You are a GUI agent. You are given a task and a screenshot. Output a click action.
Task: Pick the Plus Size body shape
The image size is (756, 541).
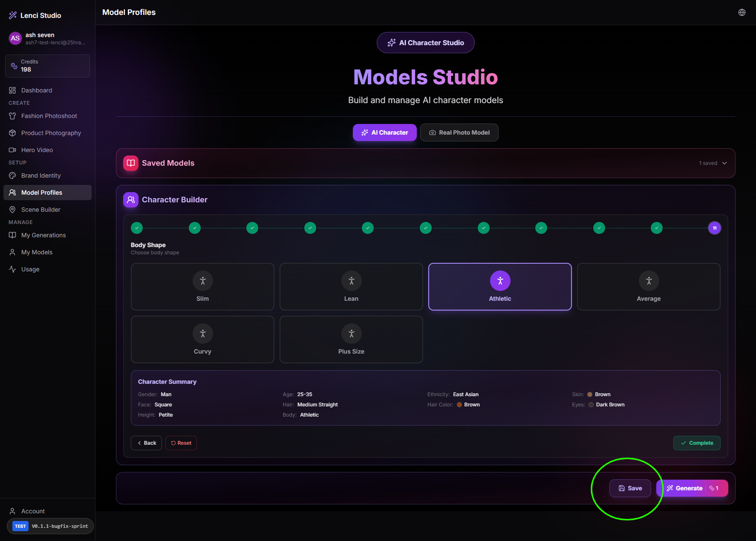(x=351, y=339)
